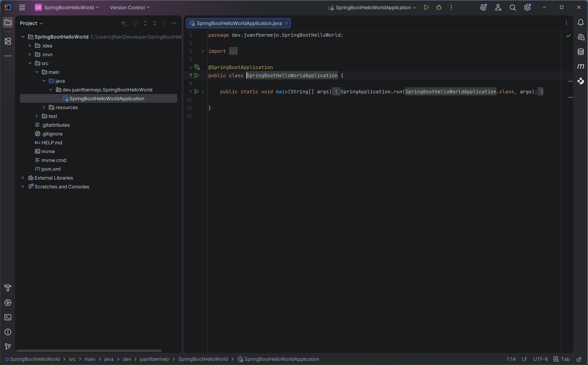
Task: Select the LF line separator in status bar
Action: (x=524, y=359)
